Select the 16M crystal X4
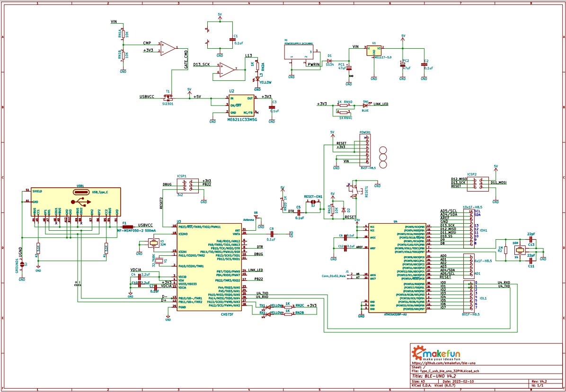This screenshot has height=392, width=566. pos(520,250)
